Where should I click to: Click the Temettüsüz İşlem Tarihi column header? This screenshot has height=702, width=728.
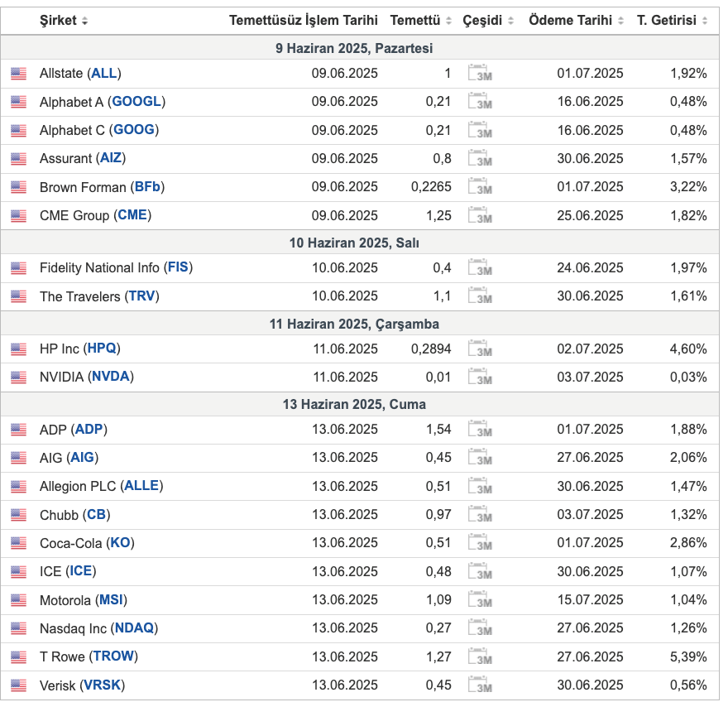[303, 21]
